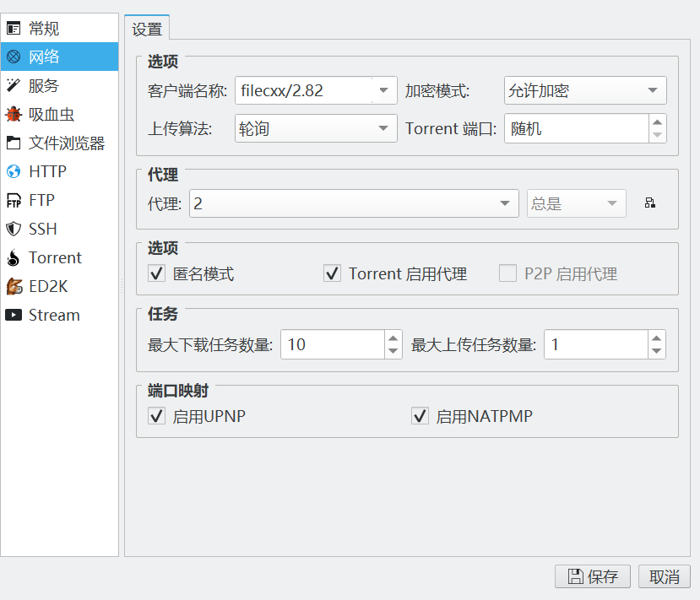Disable 启用NATPMP checkbox

coord(421,416)
